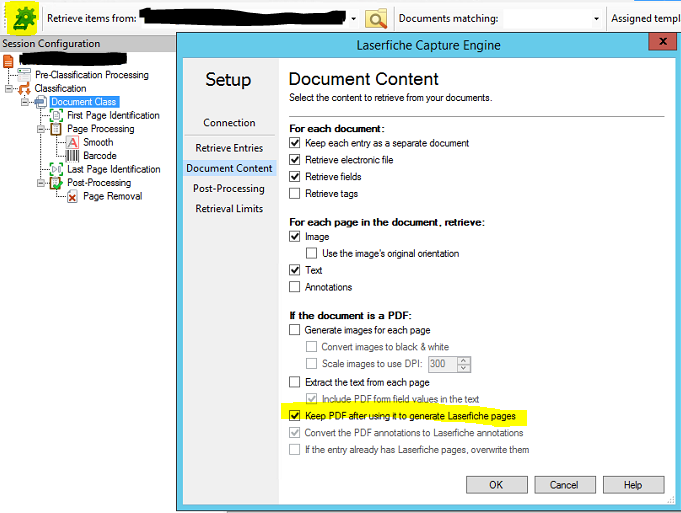Click the First Page Identification icon
The image size is (681, 513).
click(56, 116)
